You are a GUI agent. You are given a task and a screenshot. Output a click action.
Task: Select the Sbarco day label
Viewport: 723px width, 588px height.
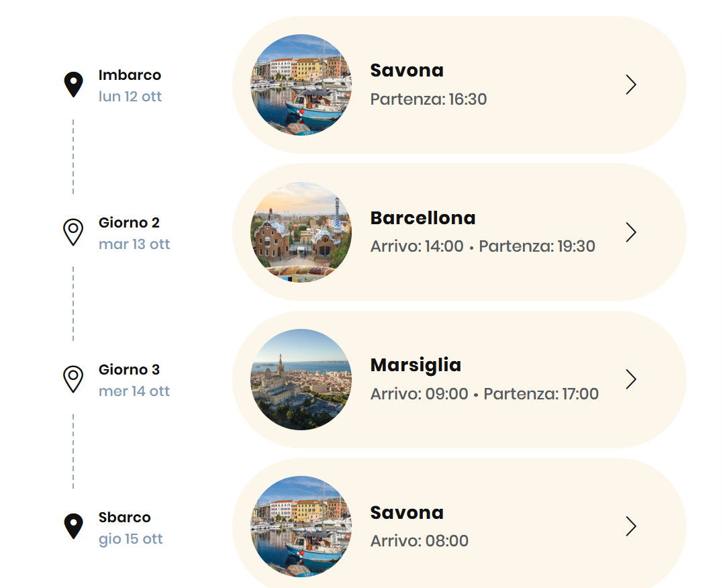coord(124,518)
